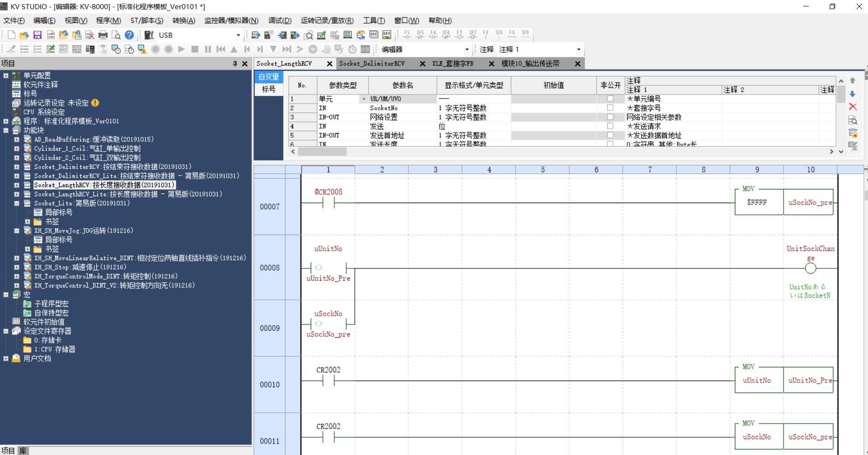Viewport: 868px width, 455px height.
Task: Open the USB connection dropdown
Action: (x=238, y=35)
